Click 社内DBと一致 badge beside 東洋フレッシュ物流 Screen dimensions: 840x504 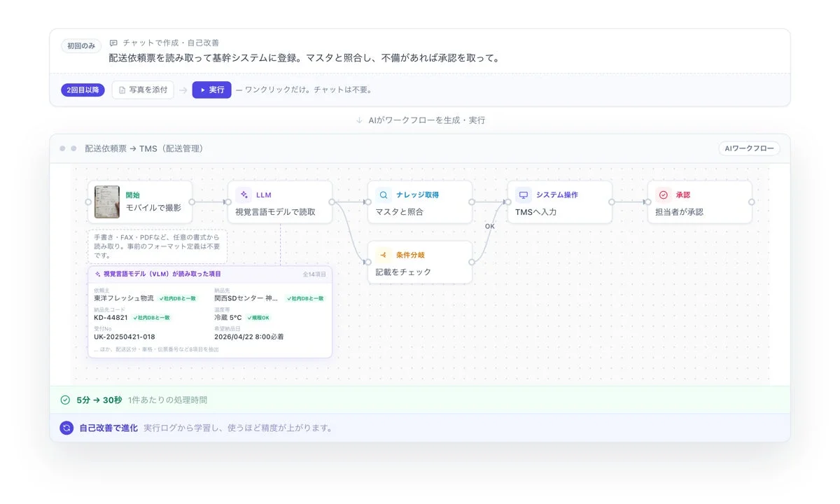pos(176,298)
